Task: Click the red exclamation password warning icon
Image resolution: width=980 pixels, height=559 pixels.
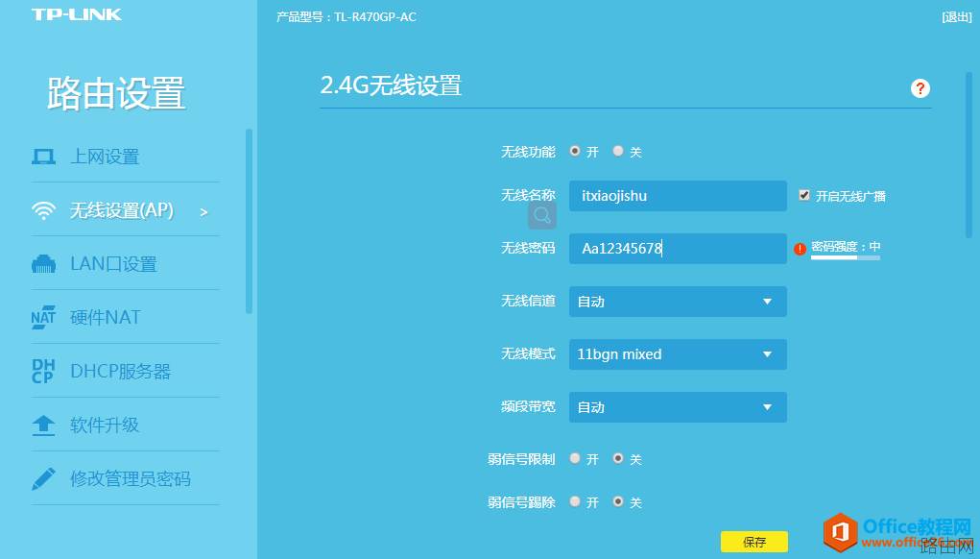Action: (800, 249)
